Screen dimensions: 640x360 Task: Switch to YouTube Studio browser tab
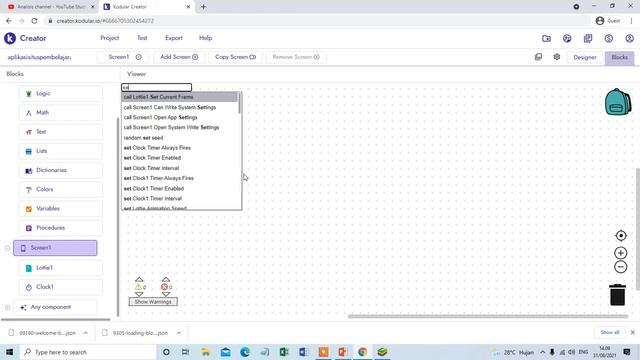tap(51, 7)
